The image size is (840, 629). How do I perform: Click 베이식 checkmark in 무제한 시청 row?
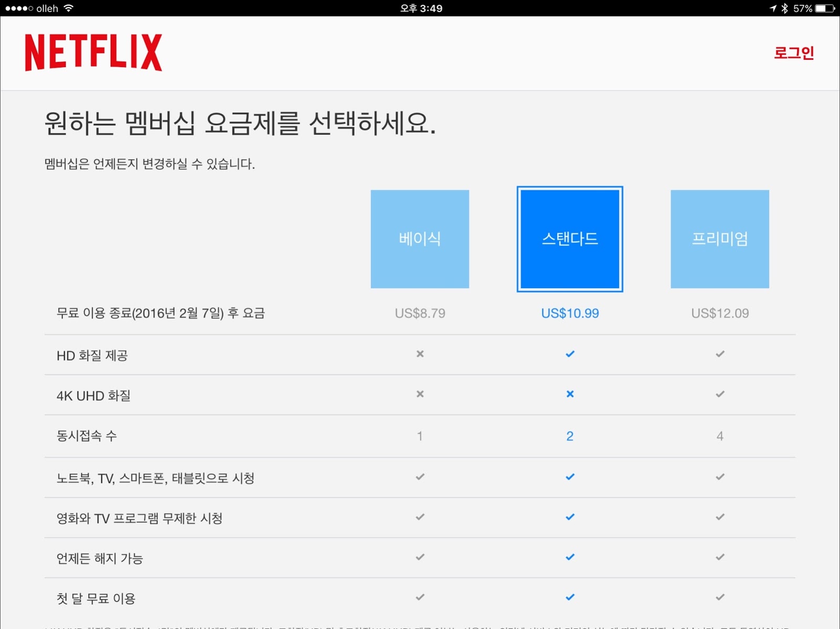pos(420,517)
